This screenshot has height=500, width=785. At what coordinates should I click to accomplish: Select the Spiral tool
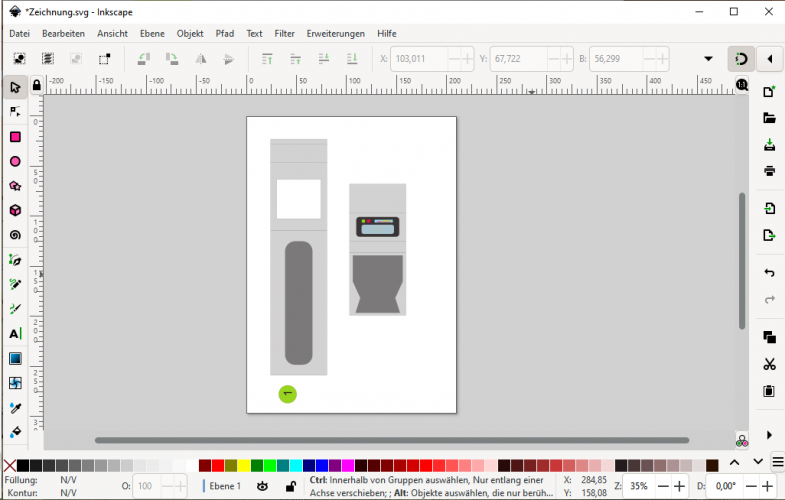tap(15, 235)
